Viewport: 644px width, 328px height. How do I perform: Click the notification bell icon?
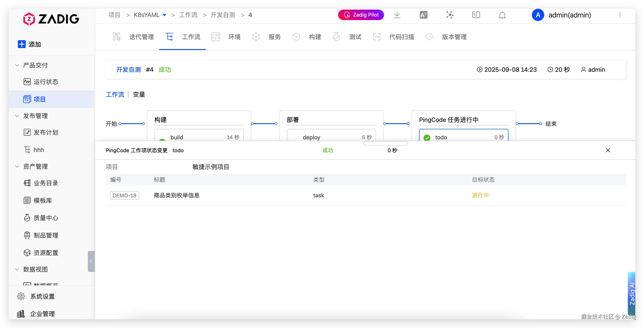pos(502,15)
